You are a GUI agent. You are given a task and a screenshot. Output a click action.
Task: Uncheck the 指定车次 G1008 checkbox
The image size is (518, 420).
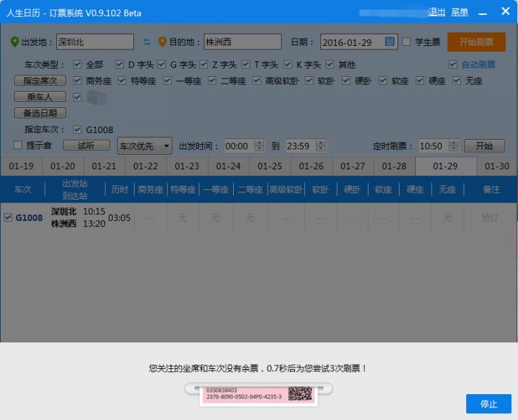click(77, 129)
